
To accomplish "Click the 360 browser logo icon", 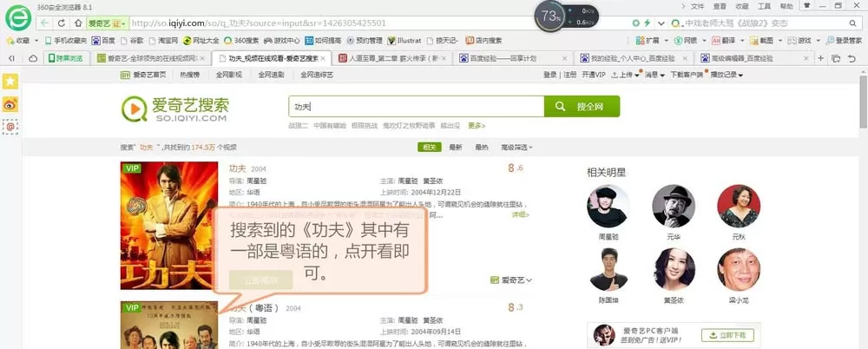I will 17,17.
